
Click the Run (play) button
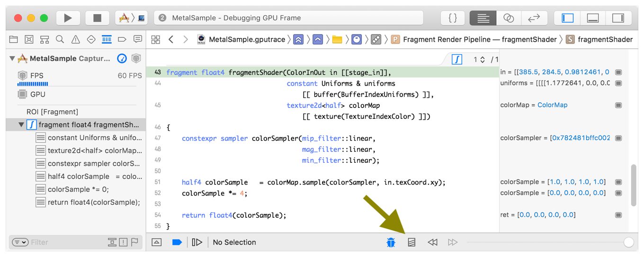click(68, 18)
